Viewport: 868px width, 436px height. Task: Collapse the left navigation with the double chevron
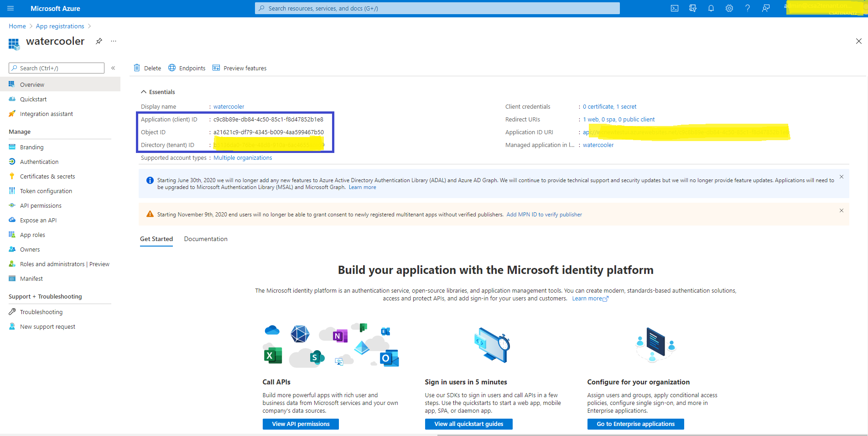point(113,68)
